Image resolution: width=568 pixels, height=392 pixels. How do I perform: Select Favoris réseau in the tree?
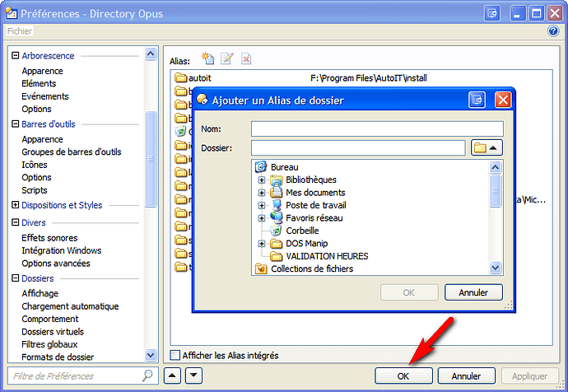coord(314,217)
